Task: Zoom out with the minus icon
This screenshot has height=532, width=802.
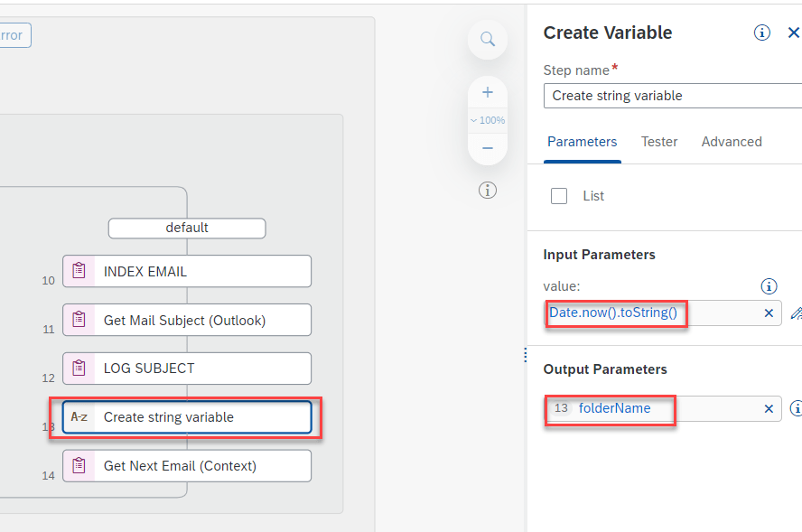Action: point(488,148)
